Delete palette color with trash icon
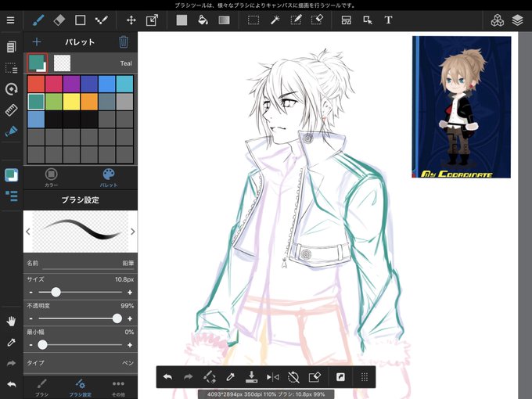The height and width of the screenshot is (399, 532). point(124,42)
